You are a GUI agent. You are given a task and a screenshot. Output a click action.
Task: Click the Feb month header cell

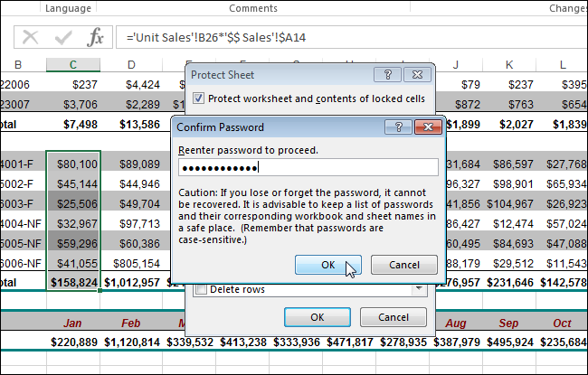click(131, 323)
